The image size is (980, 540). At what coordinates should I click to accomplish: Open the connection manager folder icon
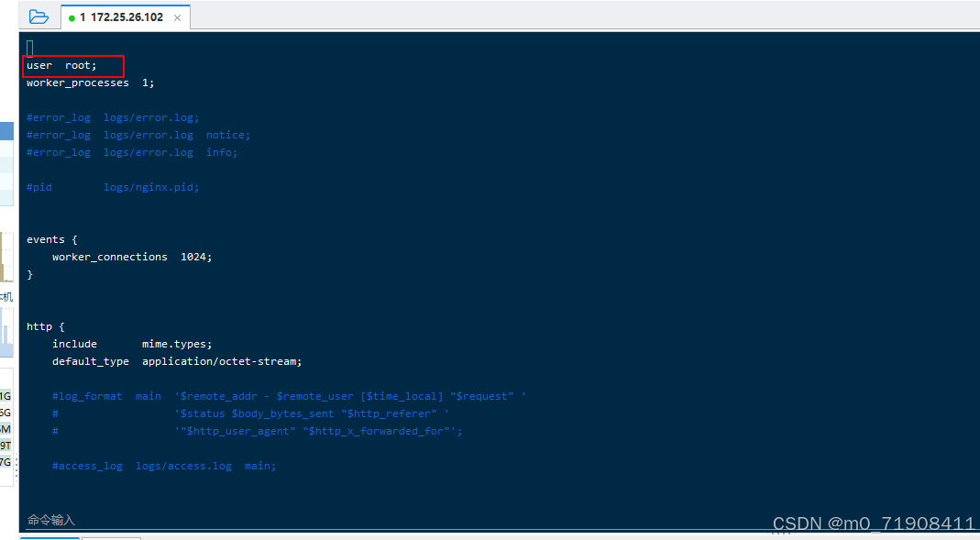pyautogui.click(x=38, y=16)
